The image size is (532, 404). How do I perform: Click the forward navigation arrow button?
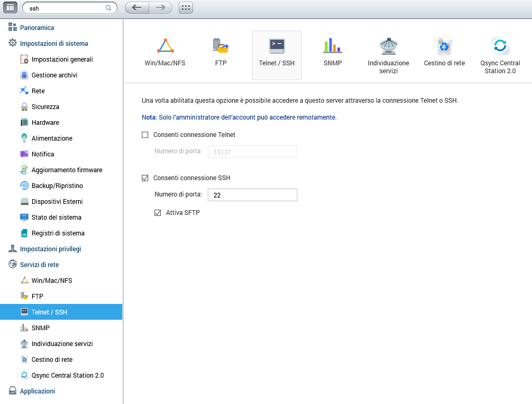pos(161,8)
